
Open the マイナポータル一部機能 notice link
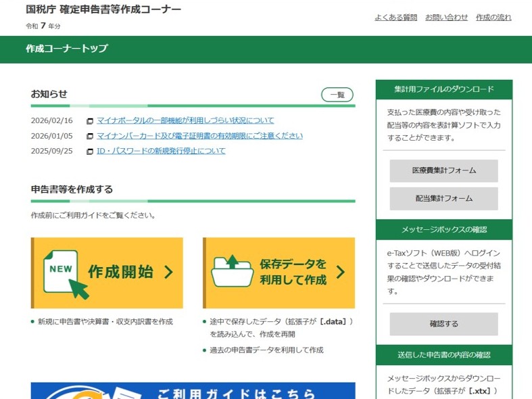click(185, 120)
